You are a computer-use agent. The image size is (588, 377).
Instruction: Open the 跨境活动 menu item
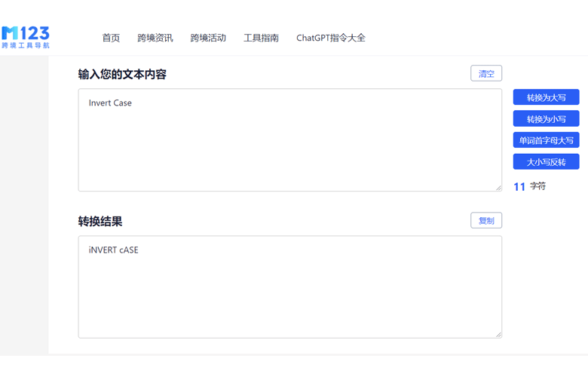click(208, 38)
